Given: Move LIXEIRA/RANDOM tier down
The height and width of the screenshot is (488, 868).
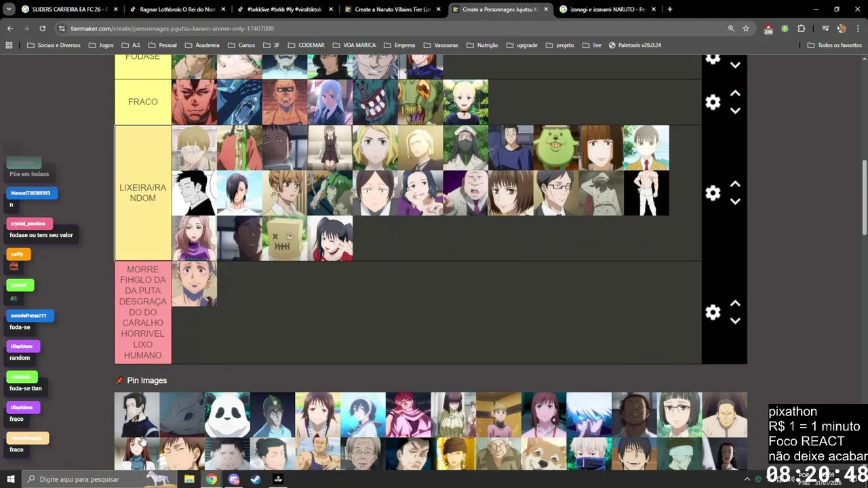Looking at the screenshot, I should coord(735,201).
